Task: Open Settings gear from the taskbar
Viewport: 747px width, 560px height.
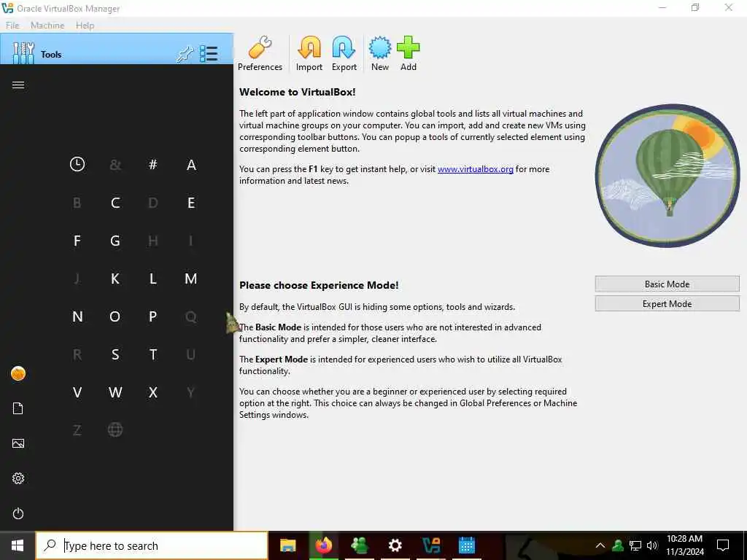Action: [x=395, y=545]
